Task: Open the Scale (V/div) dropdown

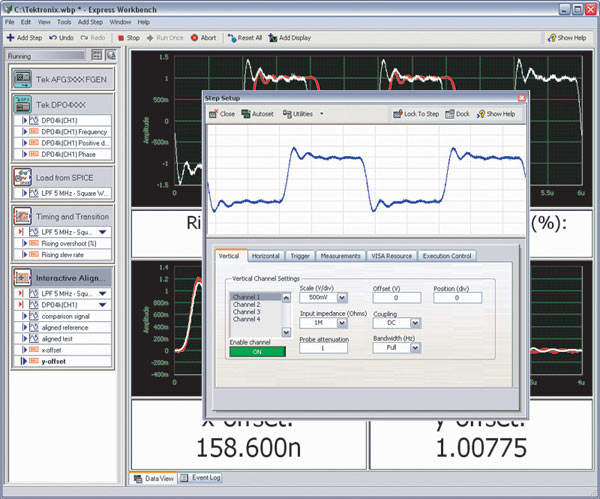Action: pos(342,297)
